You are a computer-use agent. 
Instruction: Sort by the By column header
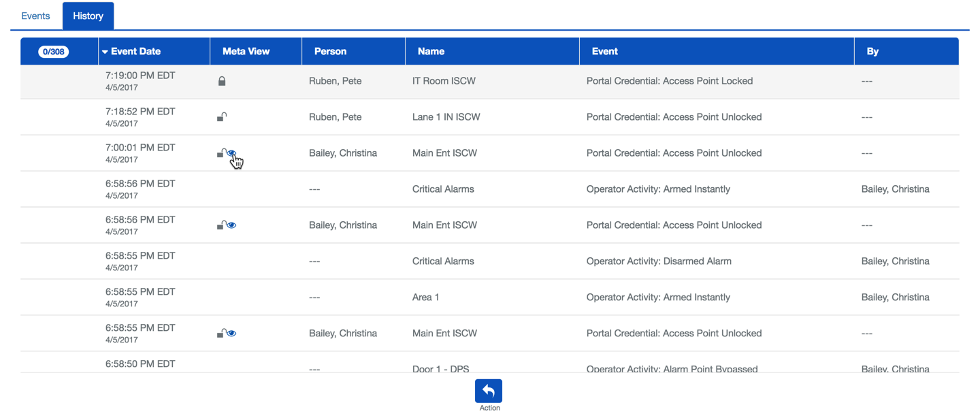click(x=872, y=51)
